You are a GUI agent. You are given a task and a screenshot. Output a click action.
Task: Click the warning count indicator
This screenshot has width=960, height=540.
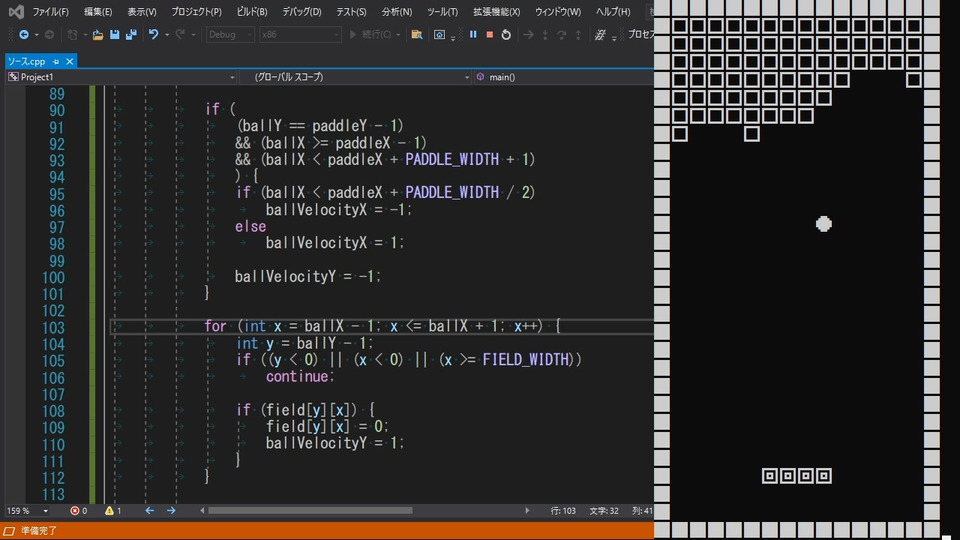pyautogui.click(x=113, y=510)
